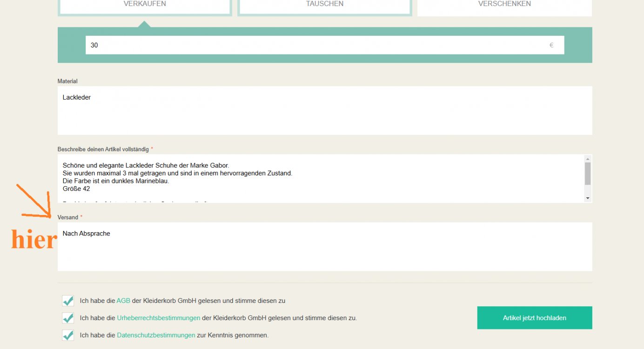This screenshot has width=644, height=349.
Task: Focus the Versand field with Nach Absprache
Action: click(324, 247)
